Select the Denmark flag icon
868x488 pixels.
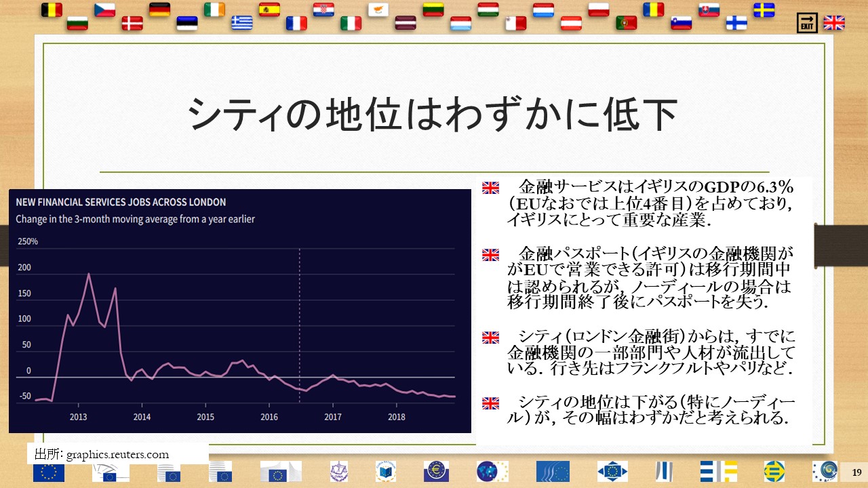pos(132,24)
